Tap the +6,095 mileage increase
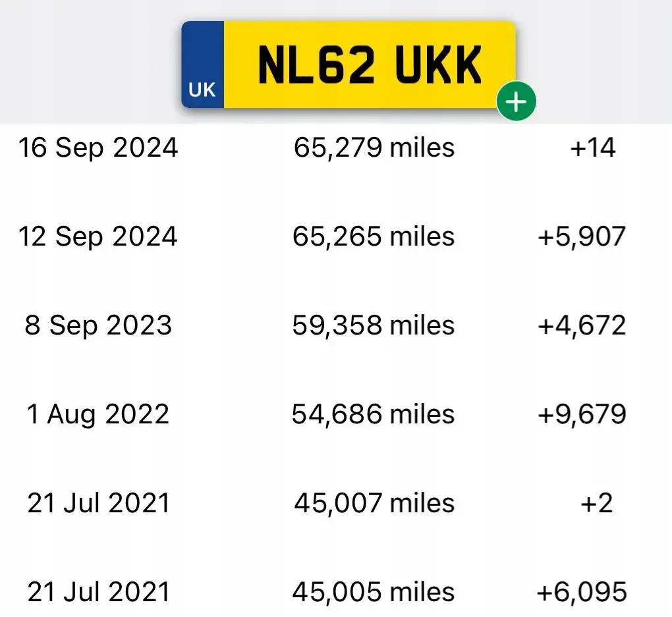This screenshot has height=617, width=672. tap(582, 592)
